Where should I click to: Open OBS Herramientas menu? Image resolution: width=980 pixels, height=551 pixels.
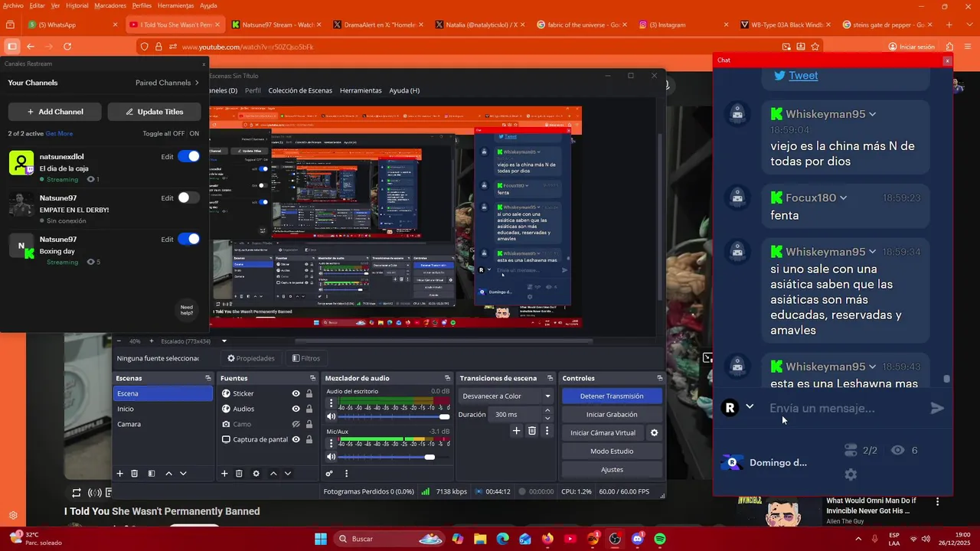361,90
